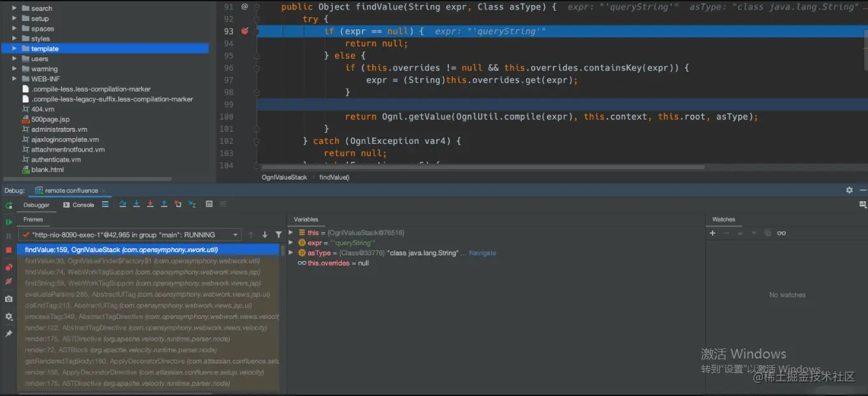
Task: Select the Watches panel tab
Action: pyautogui.click(x=723, y=220)
